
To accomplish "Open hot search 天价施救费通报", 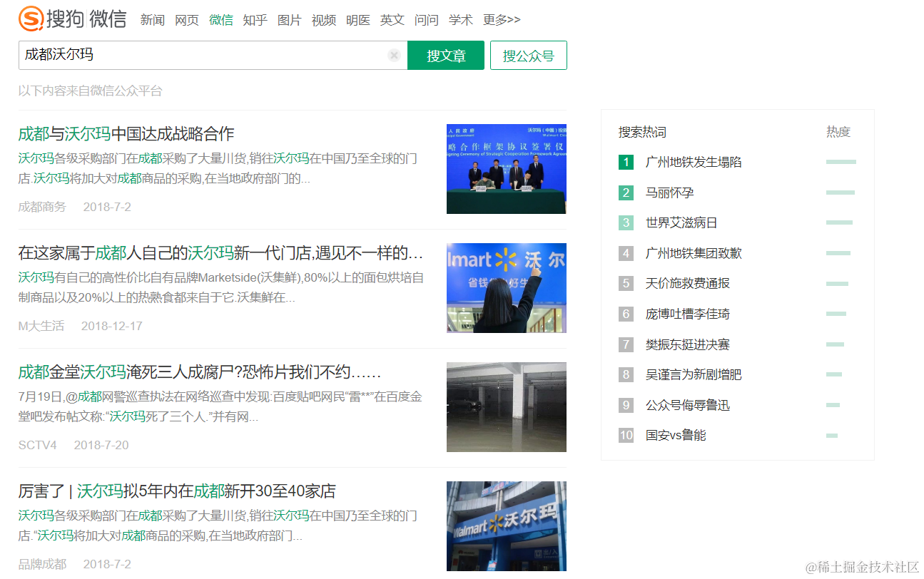I will tap(688, 284).
